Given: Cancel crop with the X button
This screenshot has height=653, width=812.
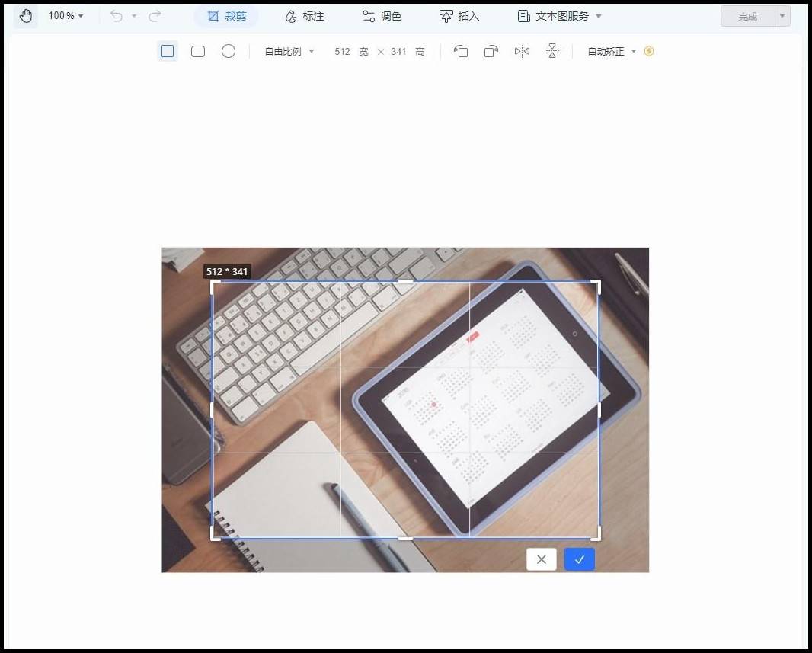Looking at the screenshot, I should [541, 559].
